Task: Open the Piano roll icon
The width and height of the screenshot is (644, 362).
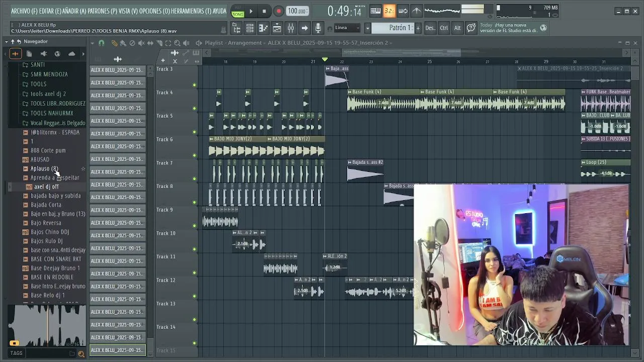Action: tap(263, 28)
